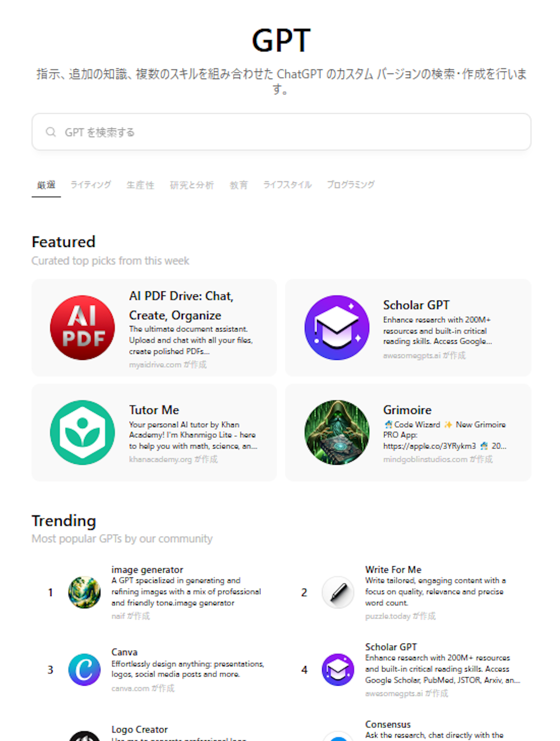Open the Consensus entry title
Viewport: 560px width, 741px height.
(388, 724)
